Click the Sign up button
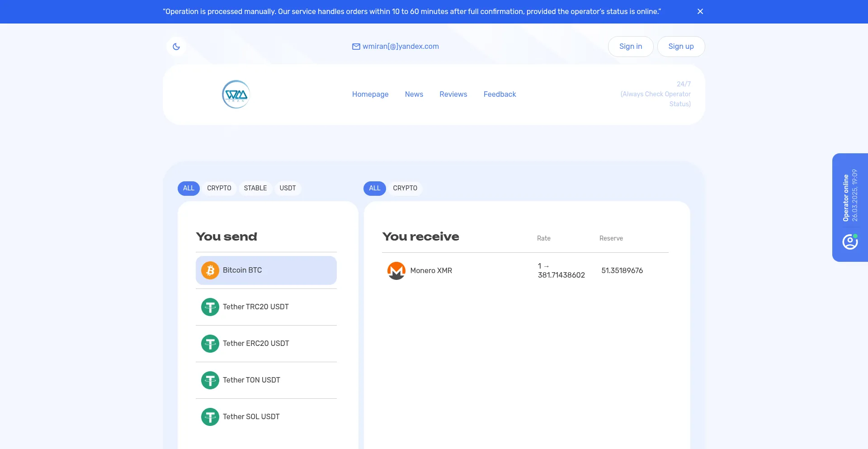Image resolution: width=868 pixels, height=449 pixels. coord(681,47)
